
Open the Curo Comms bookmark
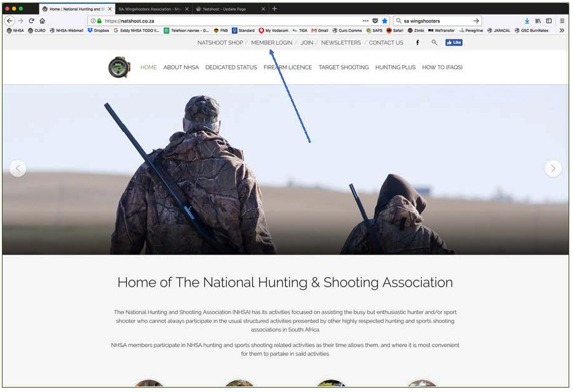347,30
